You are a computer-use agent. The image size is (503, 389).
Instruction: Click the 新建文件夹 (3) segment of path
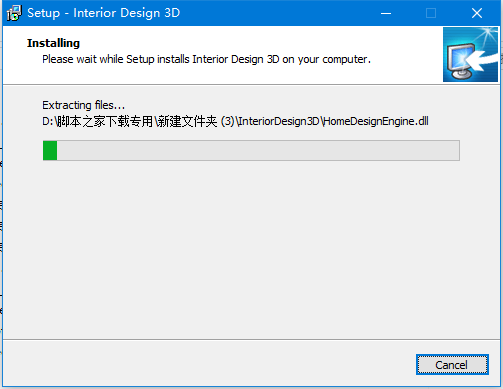pos(196,121)
